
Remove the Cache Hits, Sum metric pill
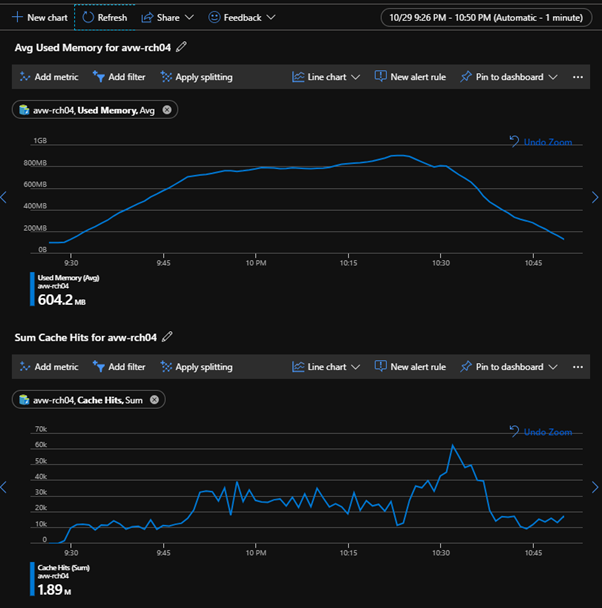[x=154, y=400]
